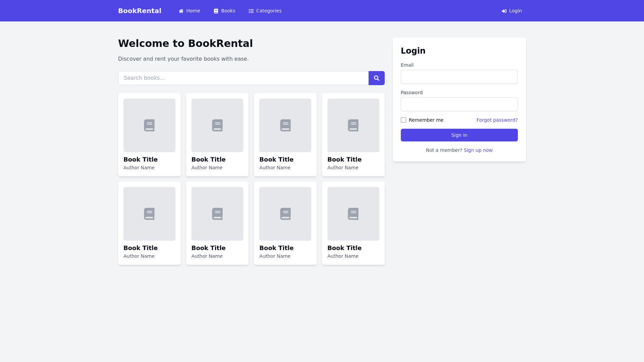Image resolution: width=644 pixels, height=362 pixels.
Task: Click the book icon beside Books
Action: (216, 11)
